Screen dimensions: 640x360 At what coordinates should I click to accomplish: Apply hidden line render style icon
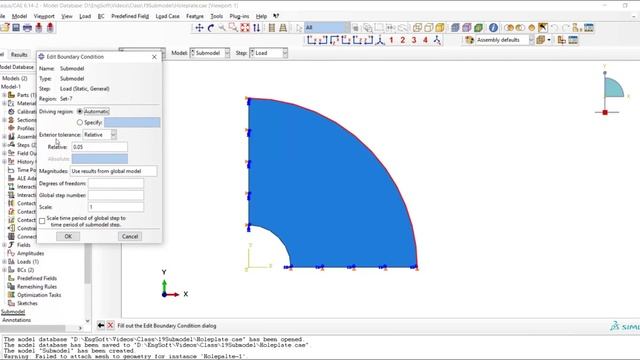click(x=428, y=28)
